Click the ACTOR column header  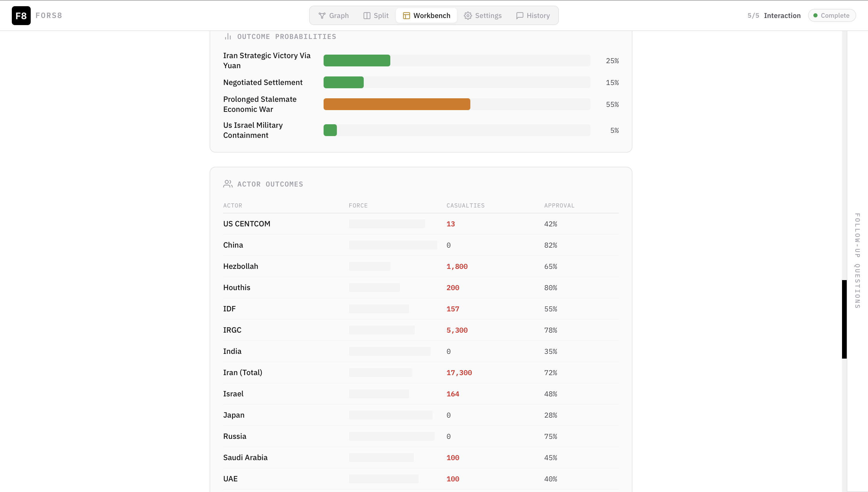[233, 205]
